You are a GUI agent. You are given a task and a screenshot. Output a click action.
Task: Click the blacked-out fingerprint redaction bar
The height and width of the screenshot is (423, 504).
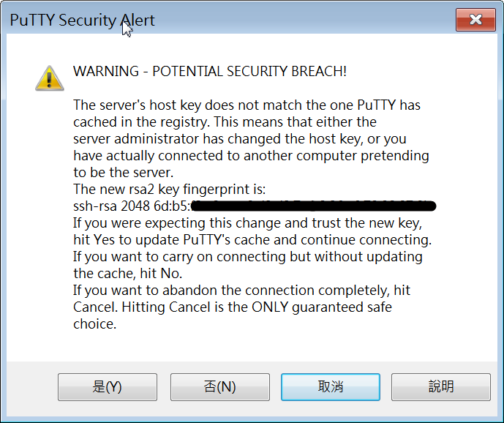point(313,206)
